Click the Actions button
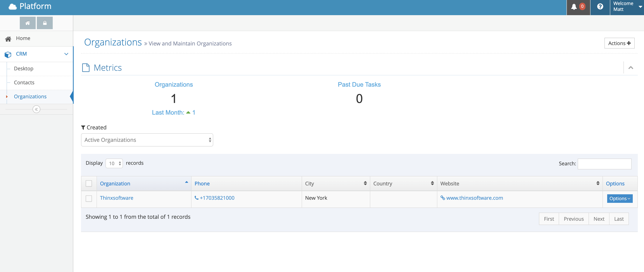644x272 pixels. (x=619, y=43)
